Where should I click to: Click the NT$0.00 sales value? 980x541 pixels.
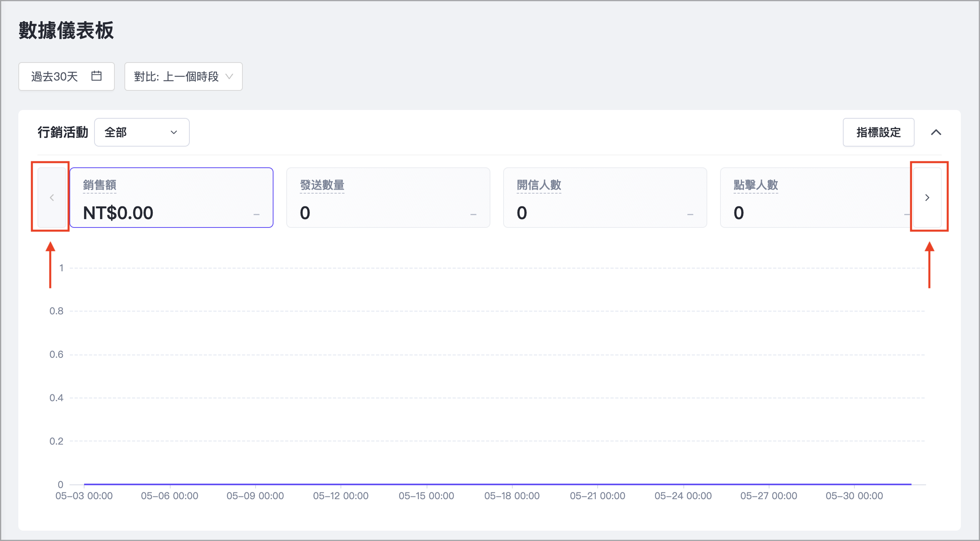(x=118, y=213)
